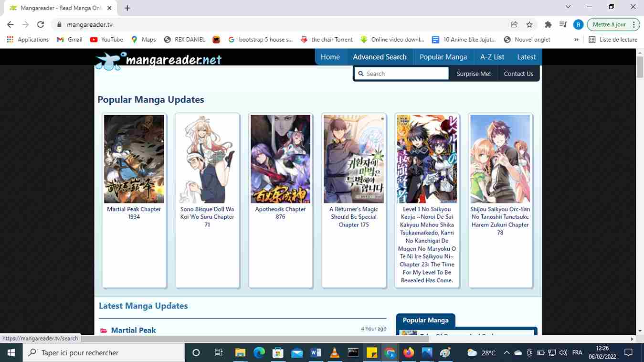644x362 pixels.
Task: Open Martial Peak Chapter 1934 link
Action: [134, 213]
